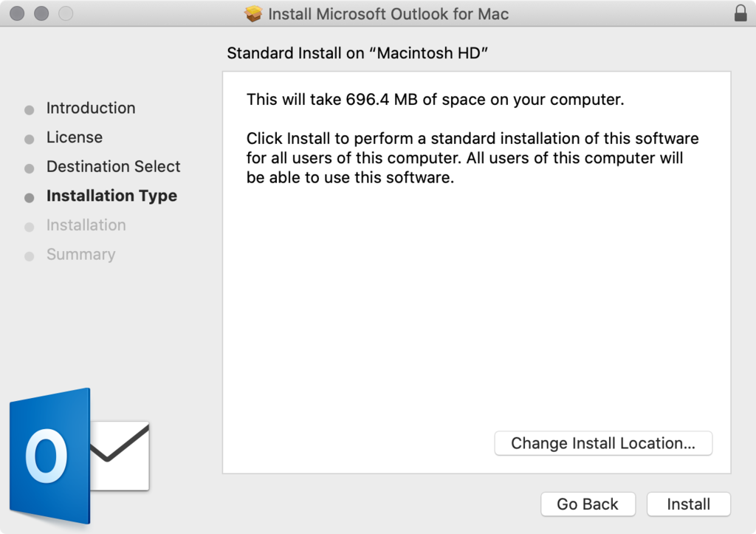Screen dimensions: 756x534
Task: Select the Summary step in the sidebar
Action: pyautogui.click(x=81, y=254)
